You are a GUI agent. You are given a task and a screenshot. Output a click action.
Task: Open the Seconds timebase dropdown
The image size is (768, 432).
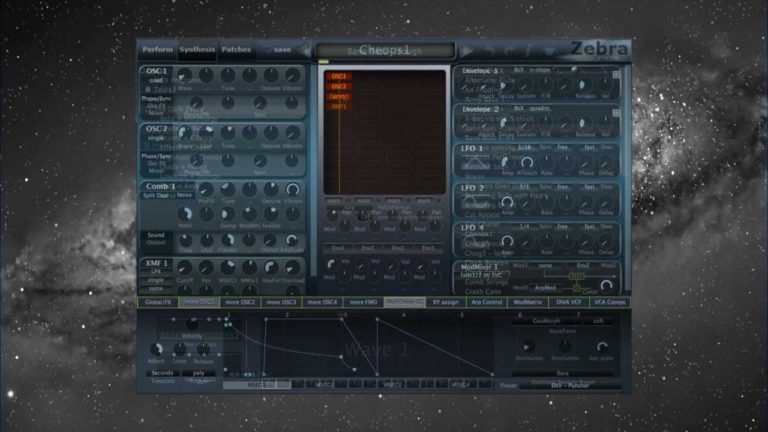tap(162, 373)
